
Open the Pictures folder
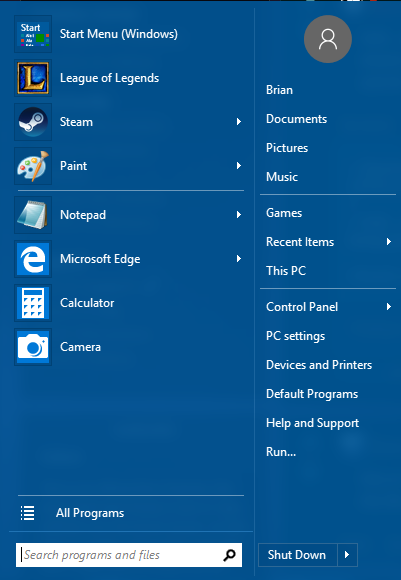(x=287, y=148)
